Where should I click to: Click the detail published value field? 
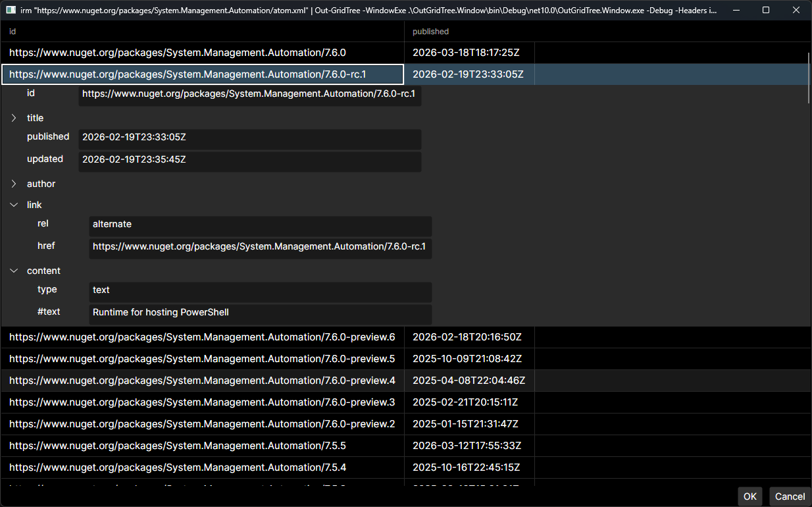pos(250,139)
